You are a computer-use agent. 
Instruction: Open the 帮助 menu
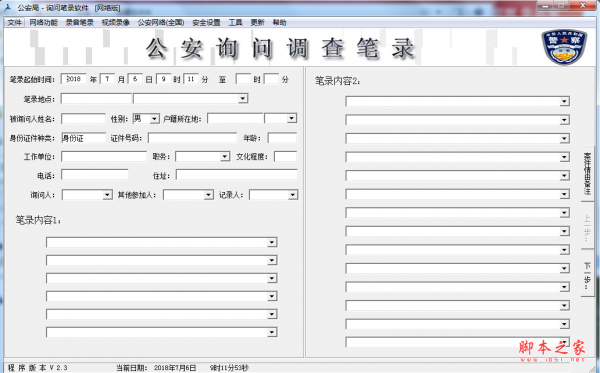click(x=279, y=23)
